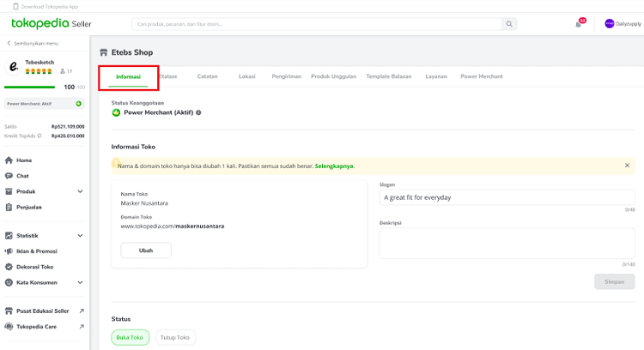Click the store icon beside Etebs Shop

(x=104, y=52)
